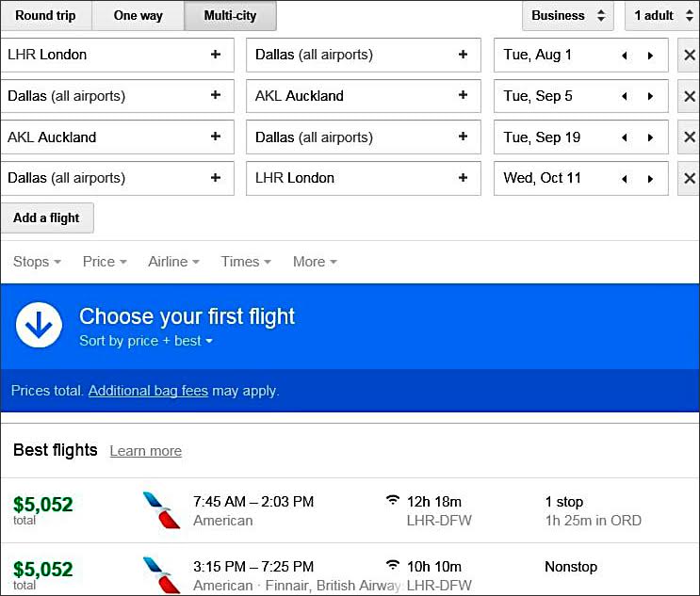The image size is (700, 596).
Task: Switch to One way tab
Action: 138,16
